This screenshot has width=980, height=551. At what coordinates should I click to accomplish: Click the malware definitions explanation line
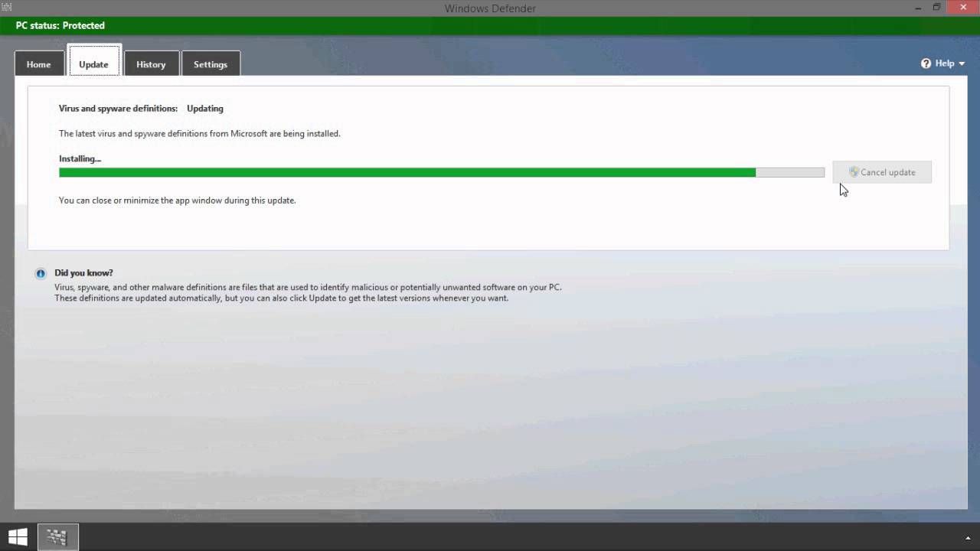click(308, 287)
